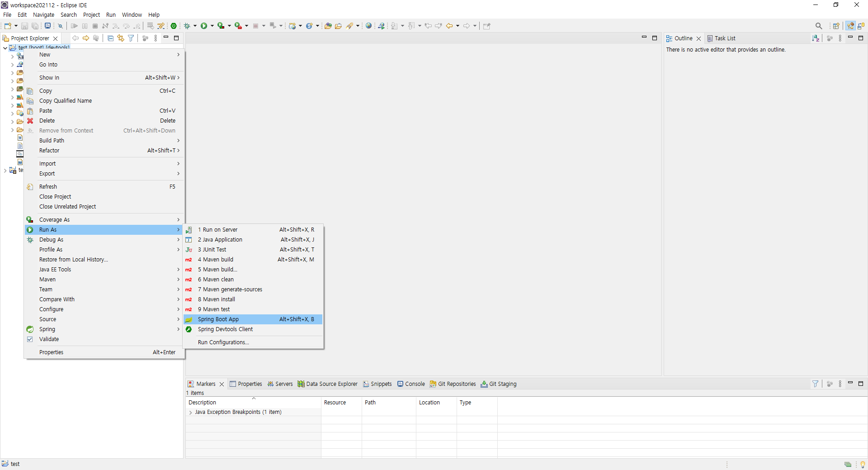Image resolution: width=868 pixels, height=470 pixels.
Task: Click Spring Devtools Client entry
Action: point(253,329)
